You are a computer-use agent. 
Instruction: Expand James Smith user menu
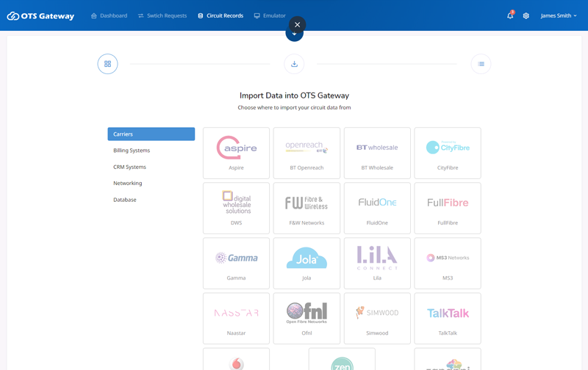559,15
